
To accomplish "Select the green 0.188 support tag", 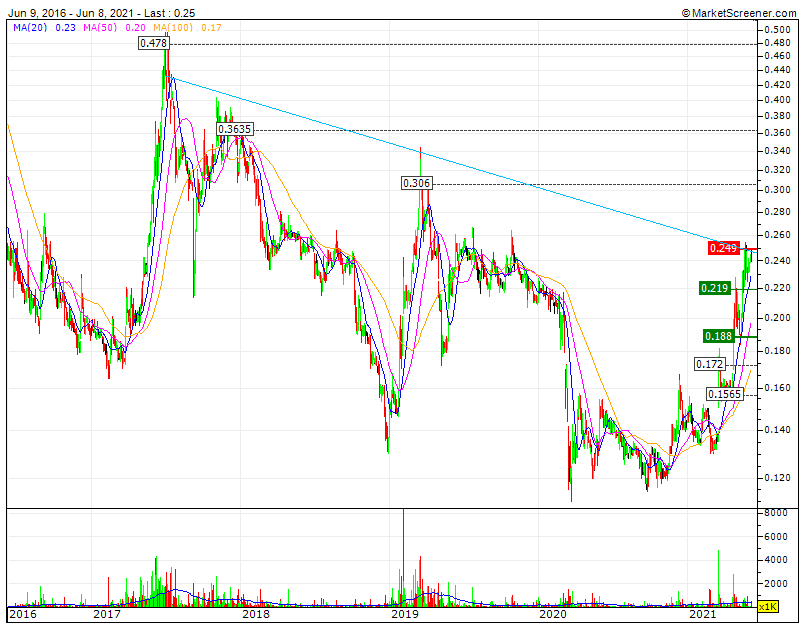I will click(x=718, y=336).
